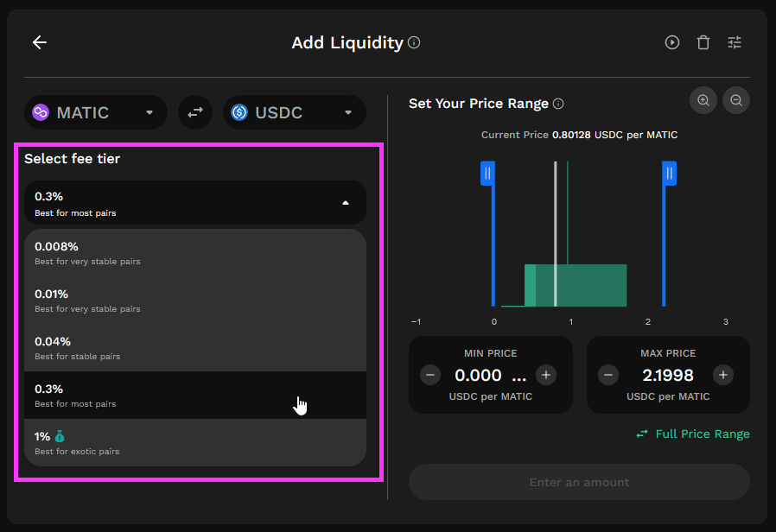Click the MATIC token logo
This screenshot has width=776, height=532.
[41, 113]
